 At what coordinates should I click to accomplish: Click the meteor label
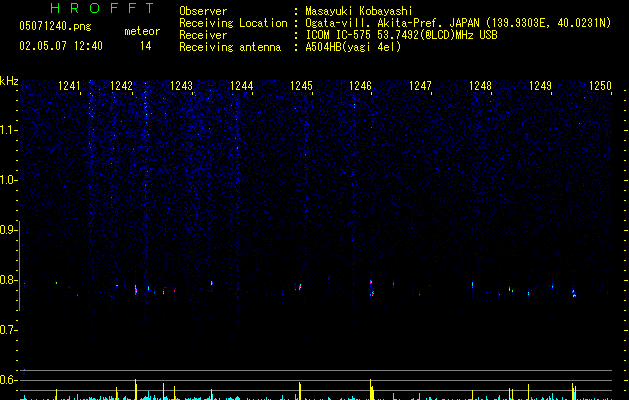click(x=142, y=31)
